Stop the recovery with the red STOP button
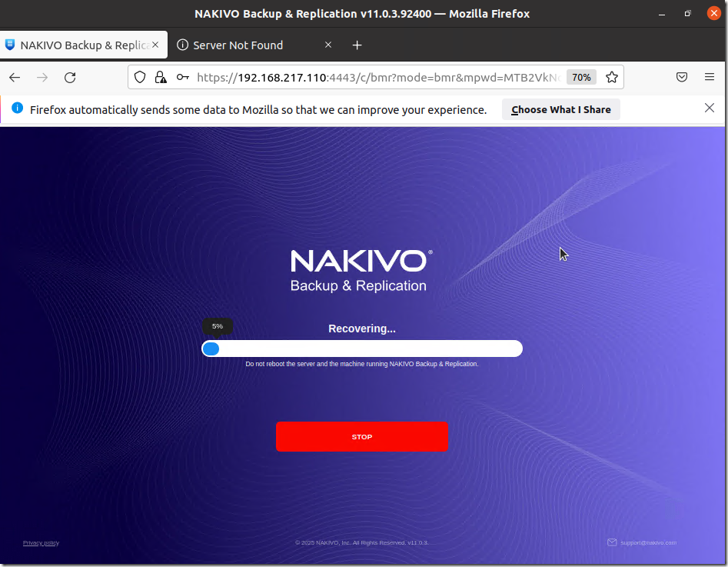728x567 pixels. (x=361, y=436)
